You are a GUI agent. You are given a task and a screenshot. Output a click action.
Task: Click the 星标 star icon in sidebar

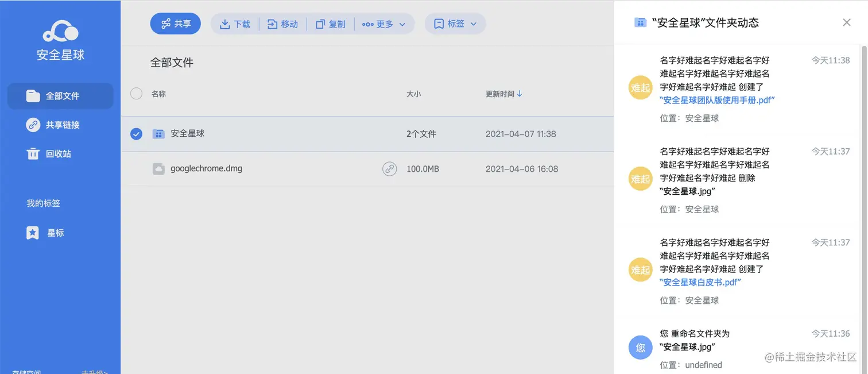point(33,233)
